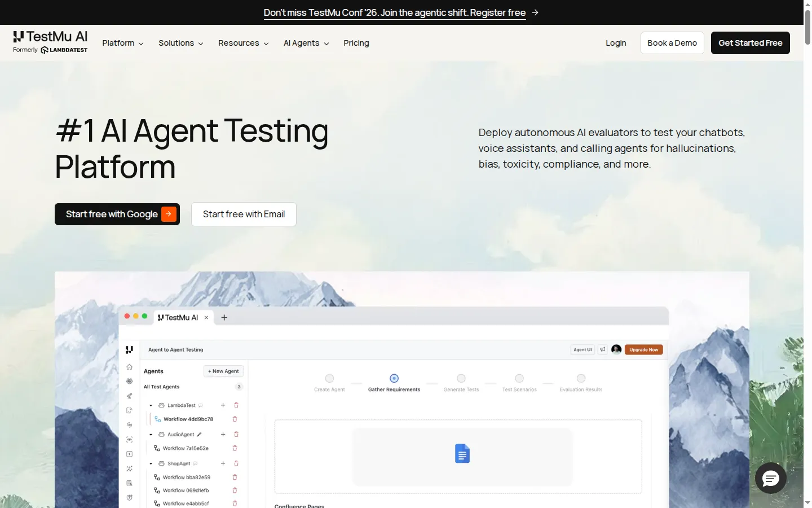
Task: Select the Evaluation Results step circle
Action: [x=581, y=378]
